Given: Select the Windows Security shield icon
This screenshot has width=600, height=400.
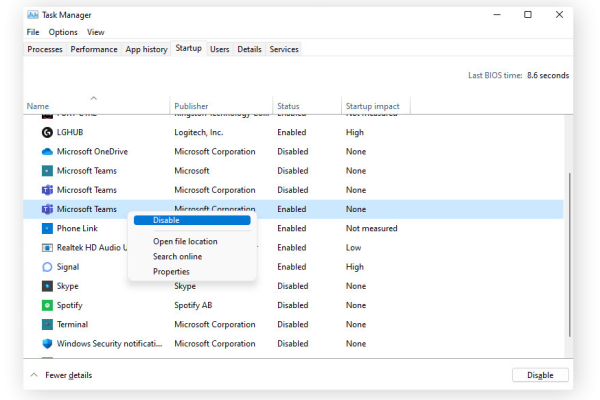Looking at the screenshot, I should tap(47, 344).
